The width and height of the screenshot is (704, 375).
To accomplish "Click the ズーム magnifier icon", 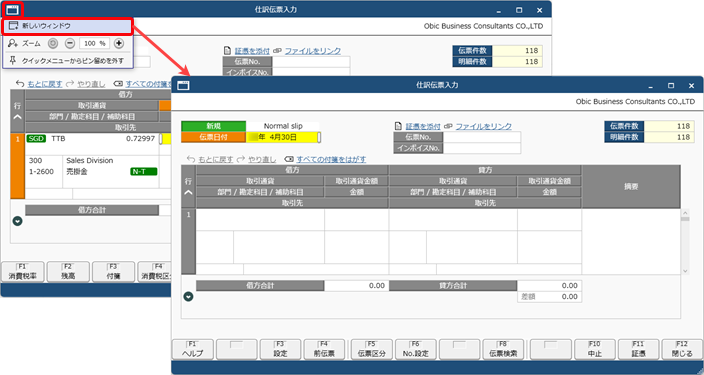I will 13,44.
